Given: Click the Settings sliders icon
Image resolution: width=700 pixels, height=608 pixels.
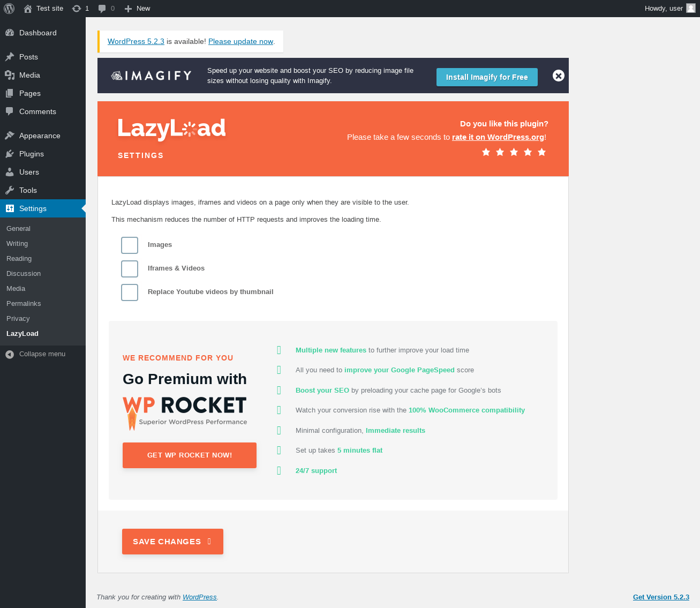Looking at the screenshot, I should (x=10, y=208).
